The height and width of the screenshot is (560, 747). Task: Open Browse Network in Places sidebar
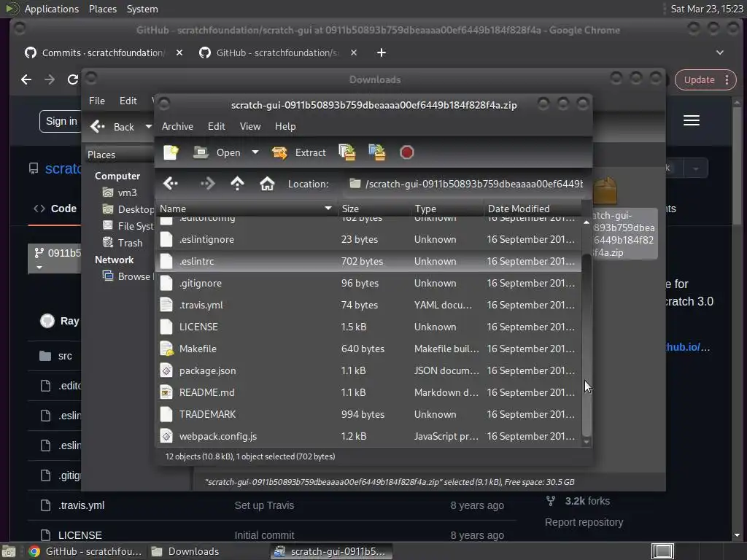tap(128, 276)
